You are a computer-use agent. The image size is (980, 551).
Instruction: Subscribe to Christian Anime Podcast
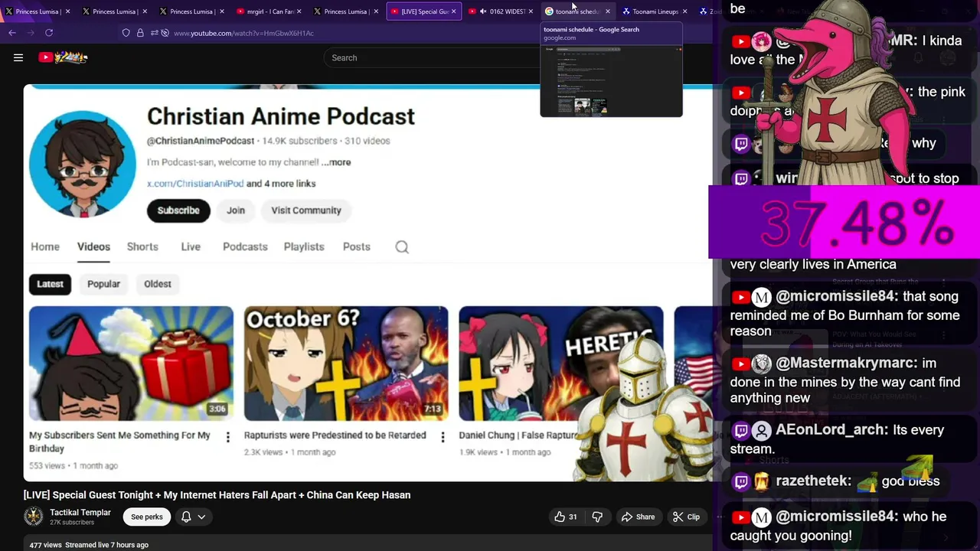tap(178, 210)
